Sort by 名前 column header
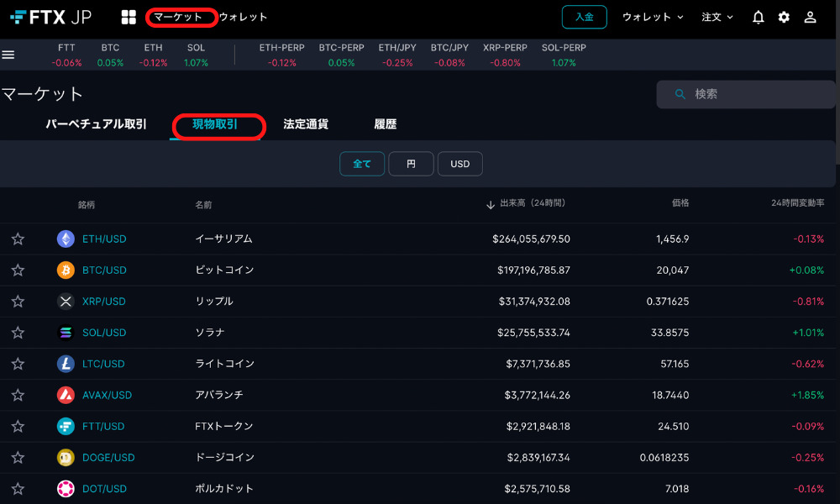The width and height of the screenshot is (840, 504). click(x=203, y=205)
